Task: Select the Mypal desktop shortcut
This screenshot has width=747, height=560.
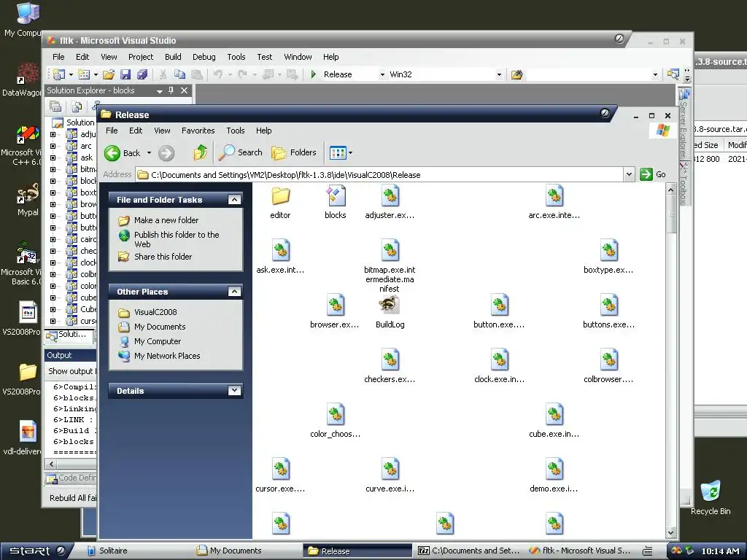Action: tap(28, 199)
